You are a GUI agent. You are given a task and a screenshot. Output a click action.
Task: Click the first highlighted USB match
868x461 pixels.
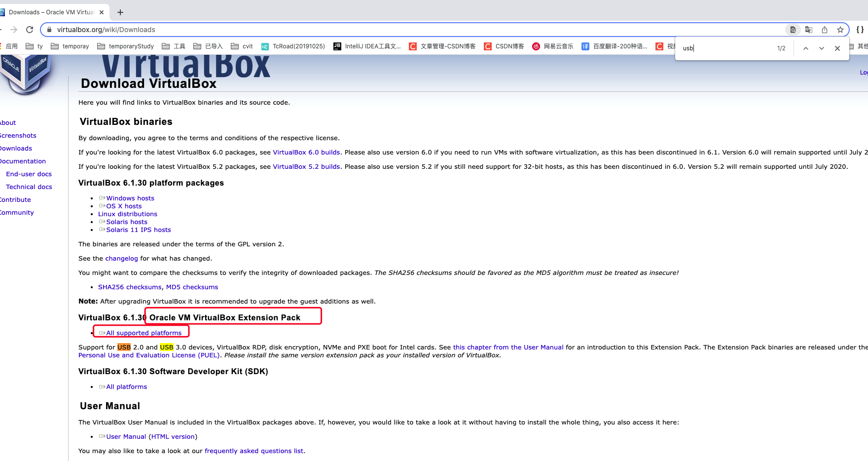click(x=124, y=347)
